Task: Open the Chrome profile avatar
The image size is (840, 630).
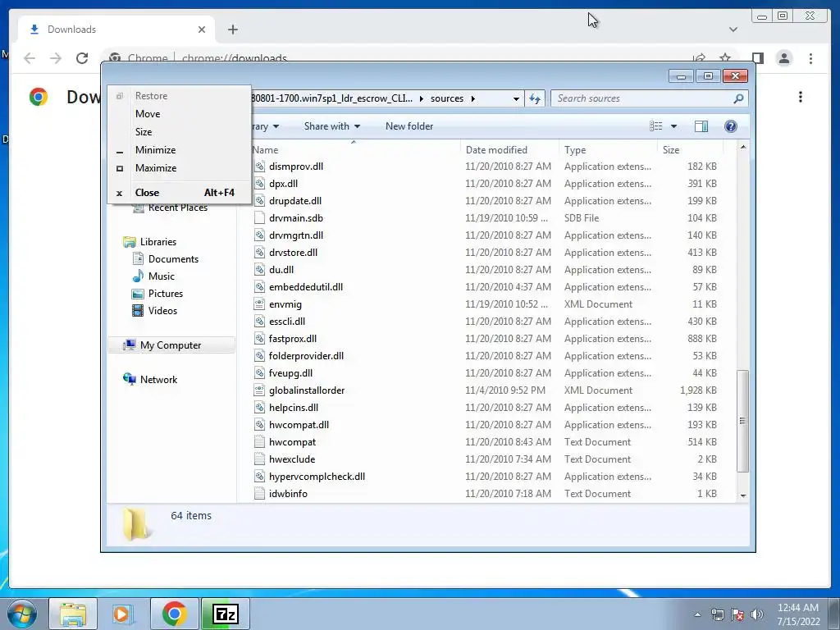Action: (x=783, y=58)
